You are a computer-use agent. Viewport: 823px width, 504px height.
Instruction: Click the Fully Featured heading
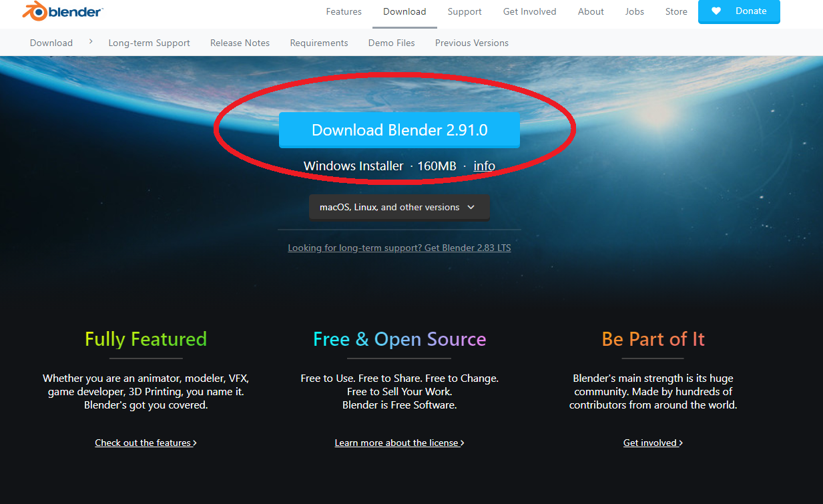pos(146,339)
